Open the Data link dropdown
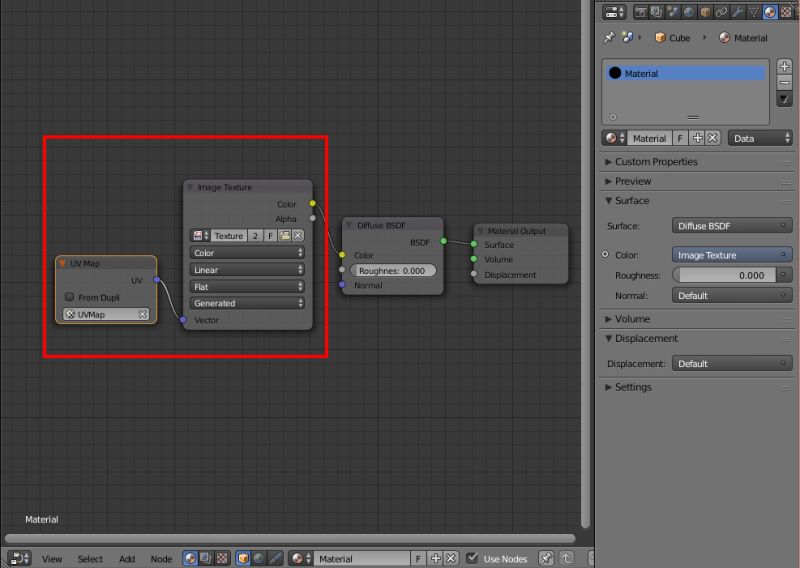The height and width of the screenshot is (568, 800). (x=760, y=138)
